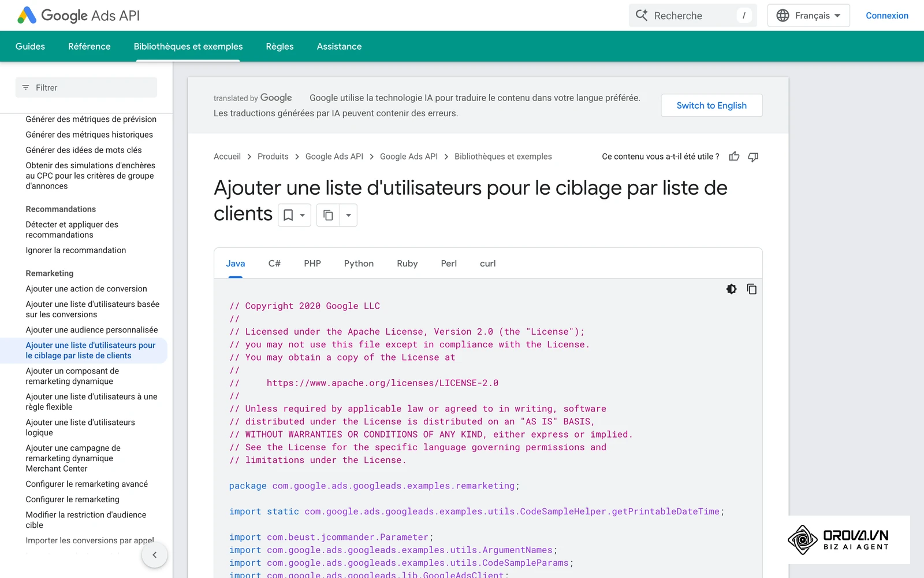The height and width of the screenshot is (578, 924).
Task: Switch code sample to PHP
Action: [312, 264]
